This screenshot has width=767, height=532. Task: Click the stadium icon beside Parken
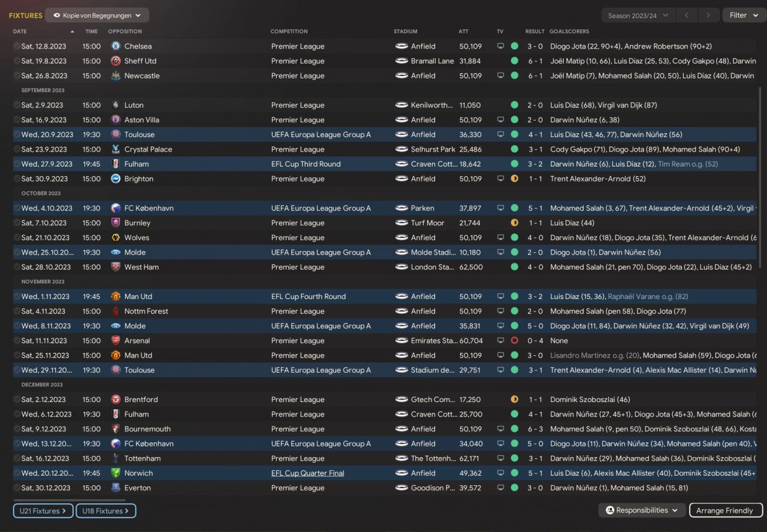pos(401,208)
